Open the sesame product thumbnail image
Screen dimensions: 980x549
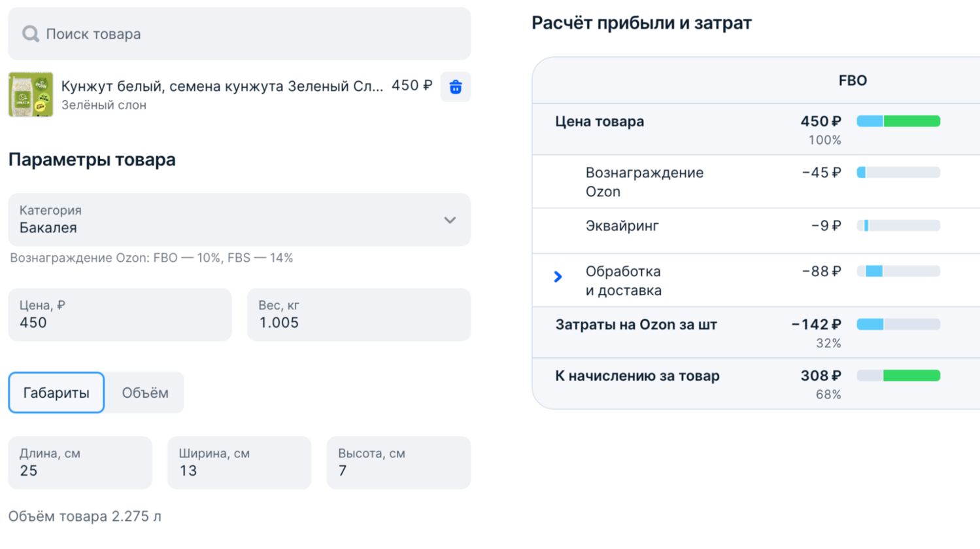(31, 95)
